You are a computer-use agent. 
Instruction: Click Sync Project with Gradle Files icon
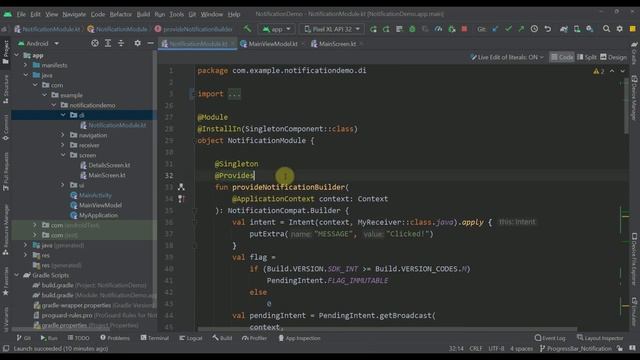pyautogui.click(x=564, y=29)
